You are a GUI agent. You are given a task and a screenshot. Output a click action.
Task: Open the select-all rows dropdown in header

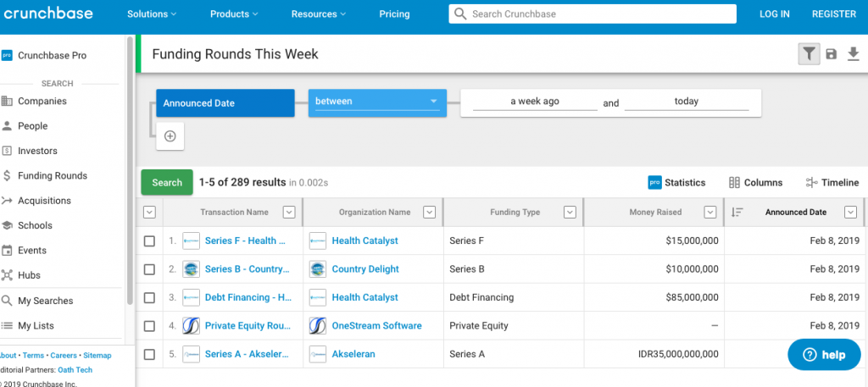coord(149,212)
